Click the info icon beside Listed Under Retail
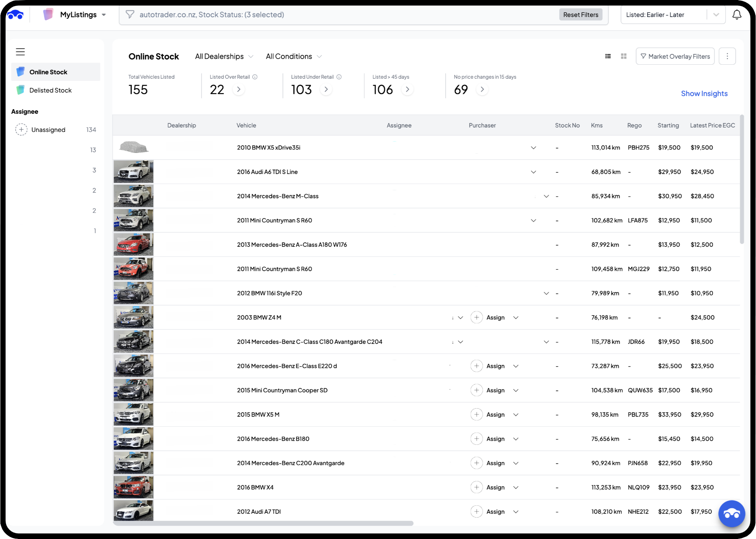This screenshot has height=539, width=756. click(x=339, y=77)
